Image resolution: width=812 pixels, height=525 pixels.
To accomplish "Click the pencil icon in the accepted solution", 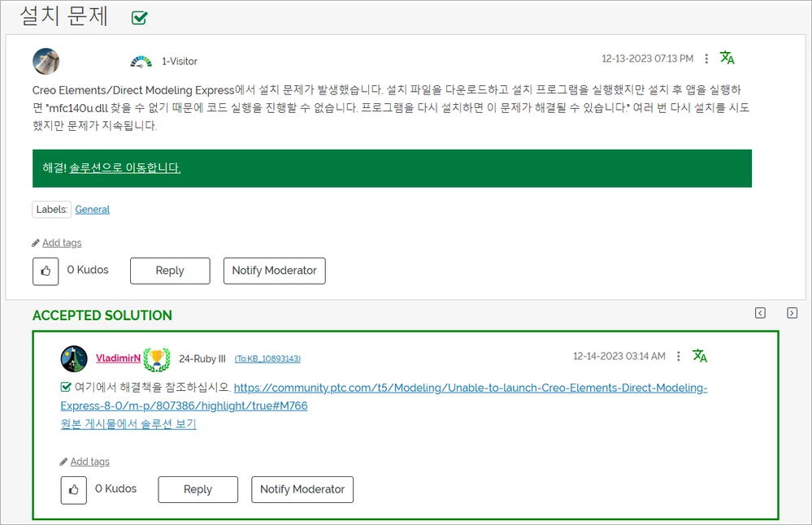I will [x=63, y=462].
